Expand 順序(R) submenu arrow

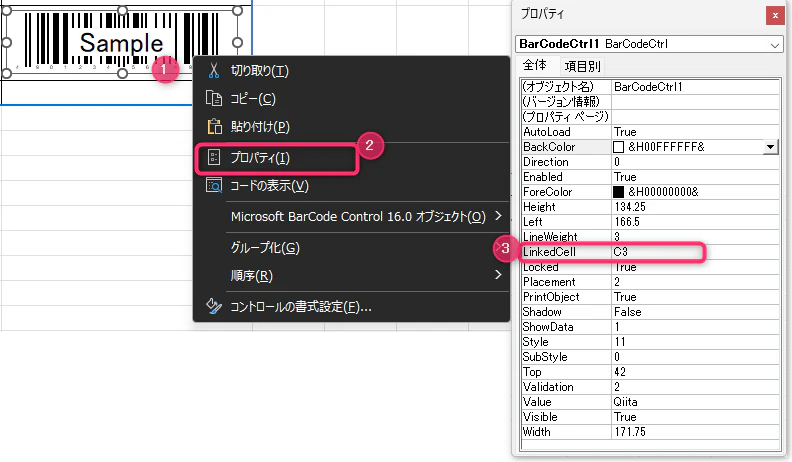[x=499, y=275]
